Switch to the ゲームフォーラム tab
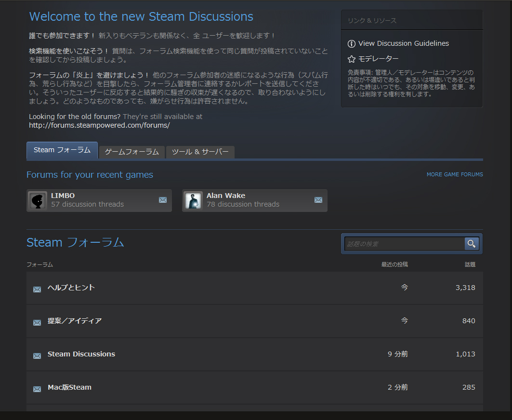This screenshot has width=512, height=420. [x=131, y=152]
